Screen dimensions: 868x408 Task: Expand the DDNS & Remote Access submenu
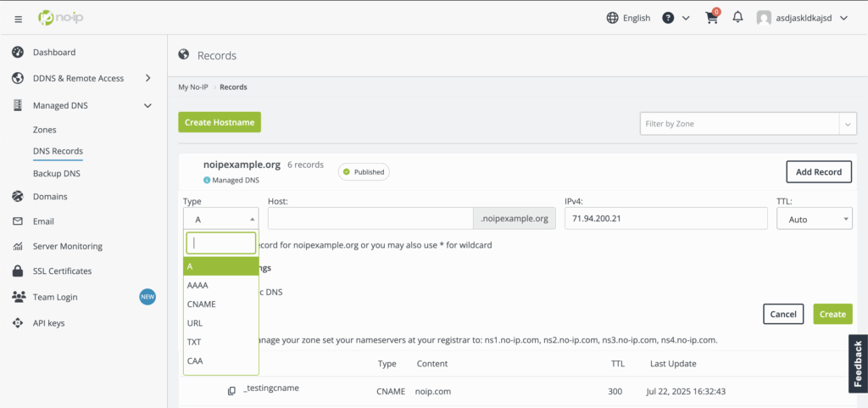coord(147,78)
